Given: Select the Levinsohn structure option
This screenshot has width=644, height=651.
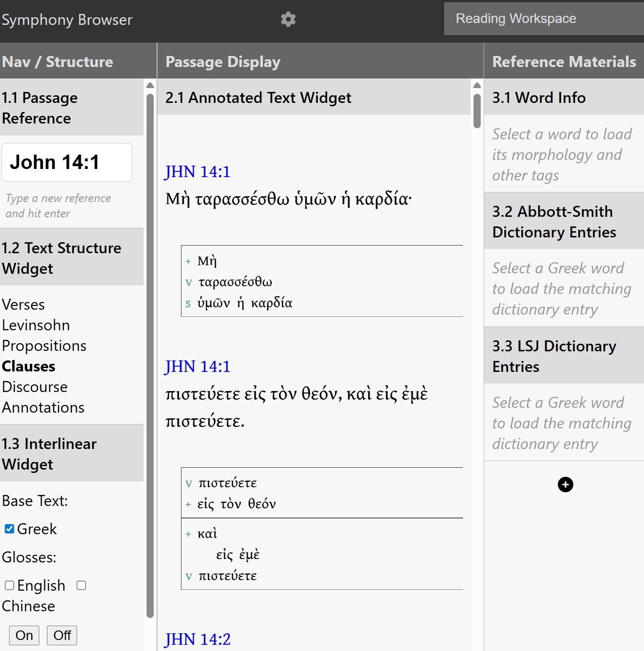Looking at the screenshot, I should pos(36,325).
